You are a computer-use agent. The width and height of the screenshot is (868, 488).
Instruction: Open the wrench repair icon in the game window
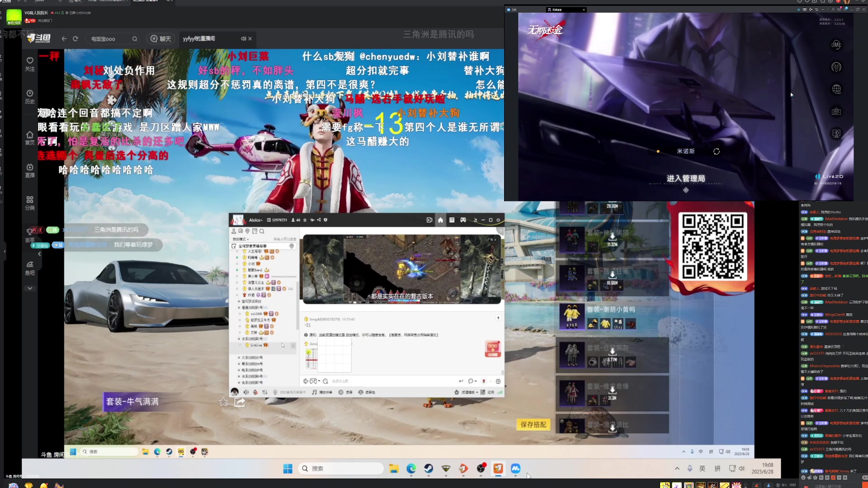836,67
